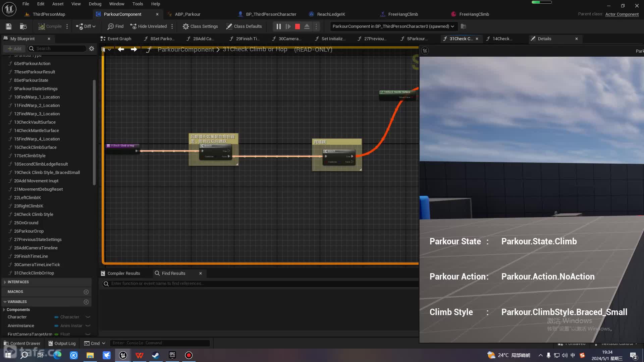Stop the play session with the red stop button

[297, 26]
